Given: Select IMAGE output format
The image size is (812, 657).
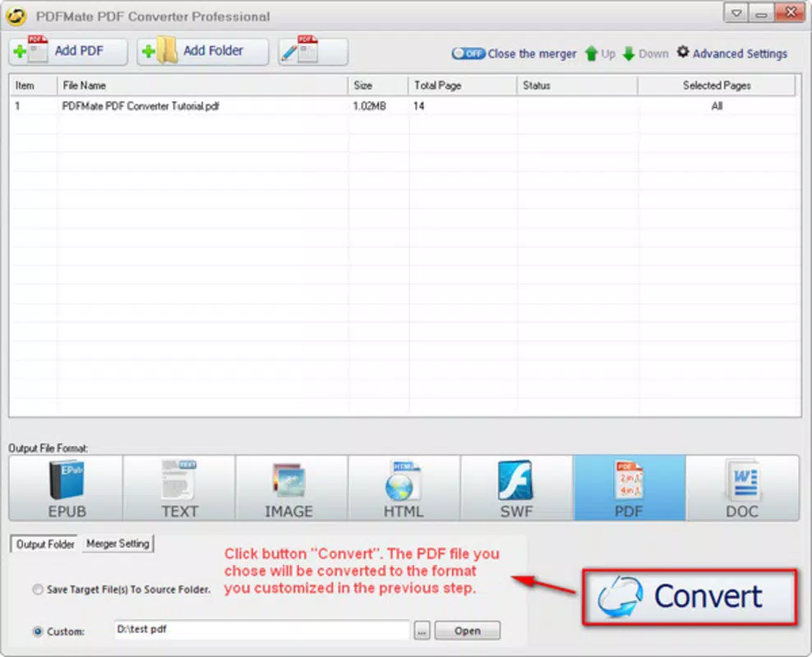Looking at the screenshot, I should coord(292,488).
